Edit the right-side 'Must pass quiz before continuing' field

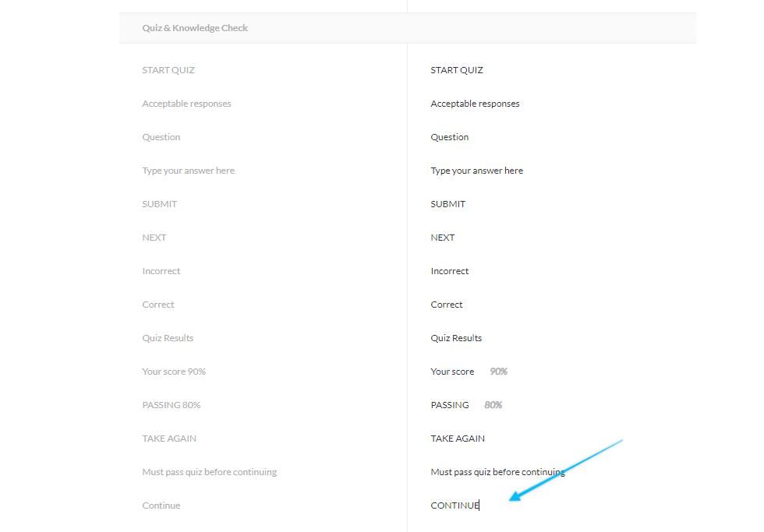[497, 472]
